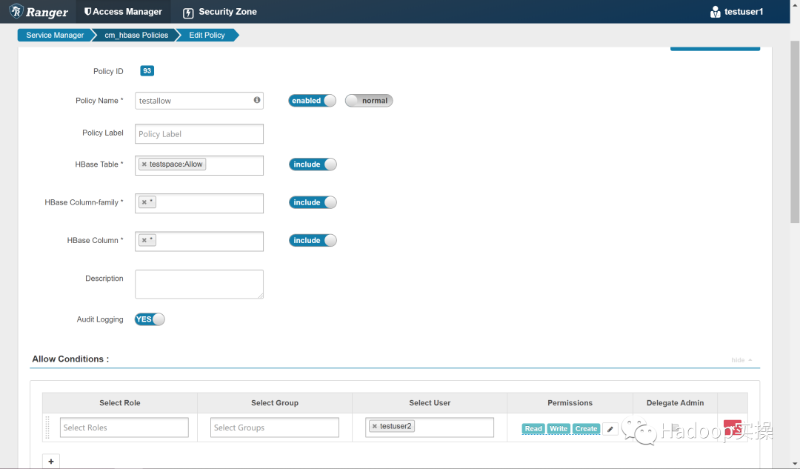Toggle the policy enabled switch
Screen dimensions: 800x469
[x=312, y=101]
